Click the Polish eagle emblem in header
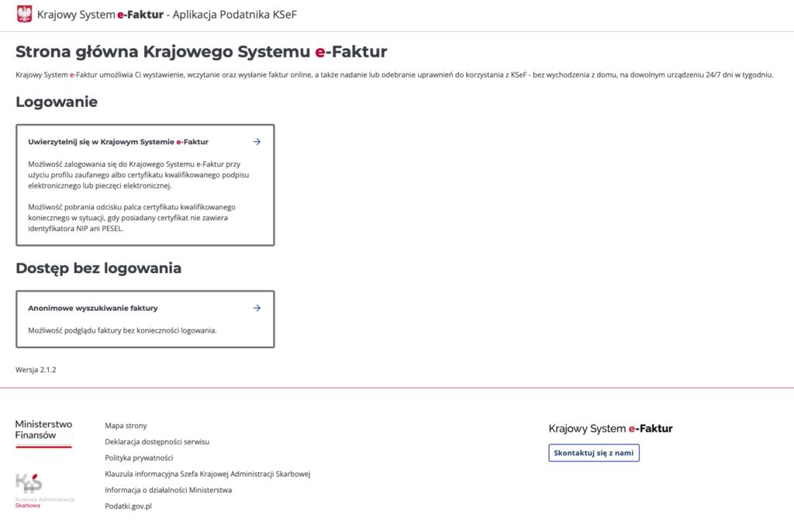794x532 pixels. click(25, 15)
